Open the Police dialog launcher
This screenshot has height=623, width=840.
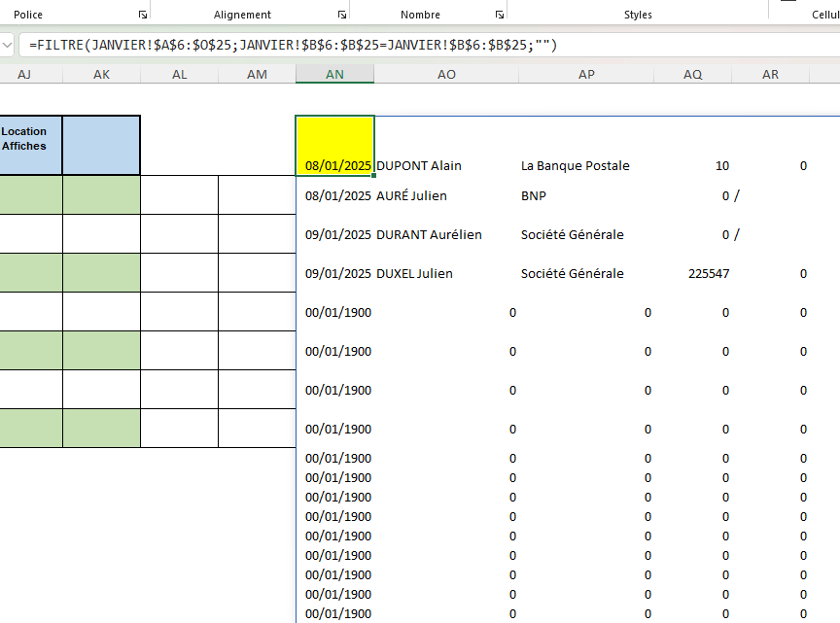tap(143, 15)
